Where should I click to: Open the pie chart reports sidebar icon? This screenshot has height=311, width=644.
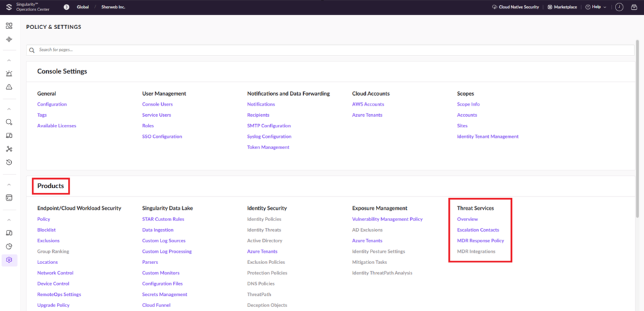pos(9,246)
